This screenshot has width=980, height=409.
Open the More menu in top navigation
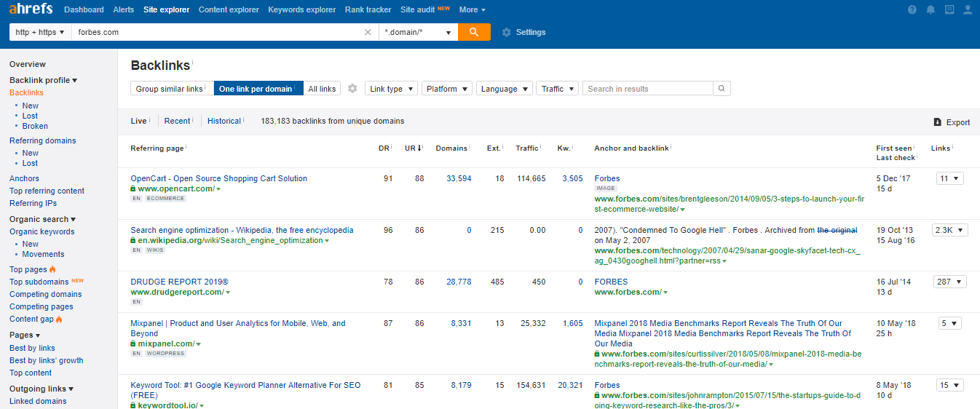click(x=473, y=9)
